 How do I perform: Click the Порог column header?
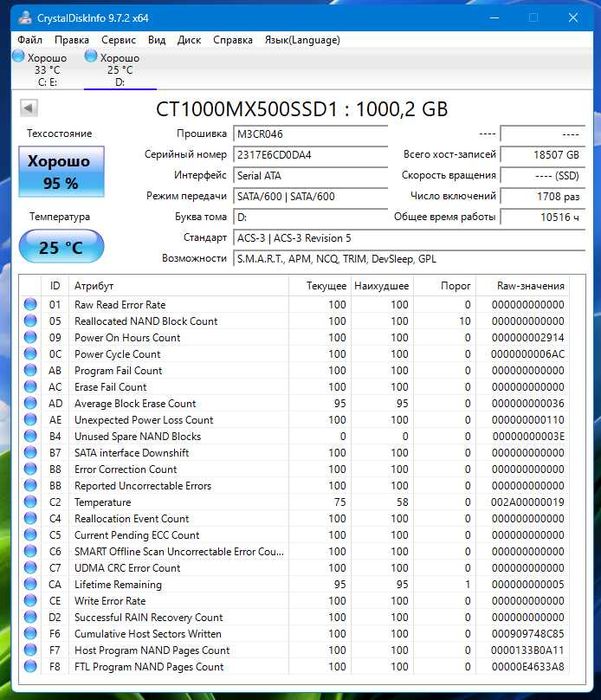445,286
